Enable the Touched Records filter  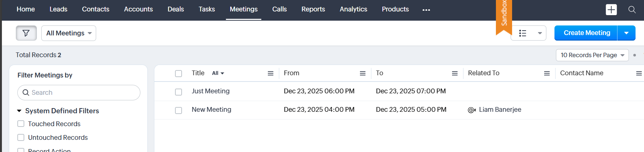pos(21,124)
